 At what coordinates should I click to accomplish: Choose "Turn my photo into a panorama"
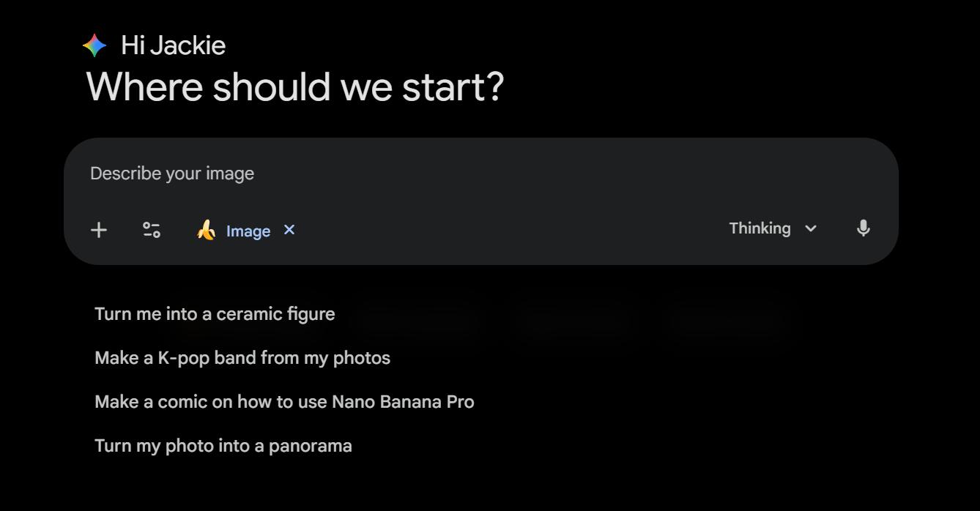coord(223,446)
